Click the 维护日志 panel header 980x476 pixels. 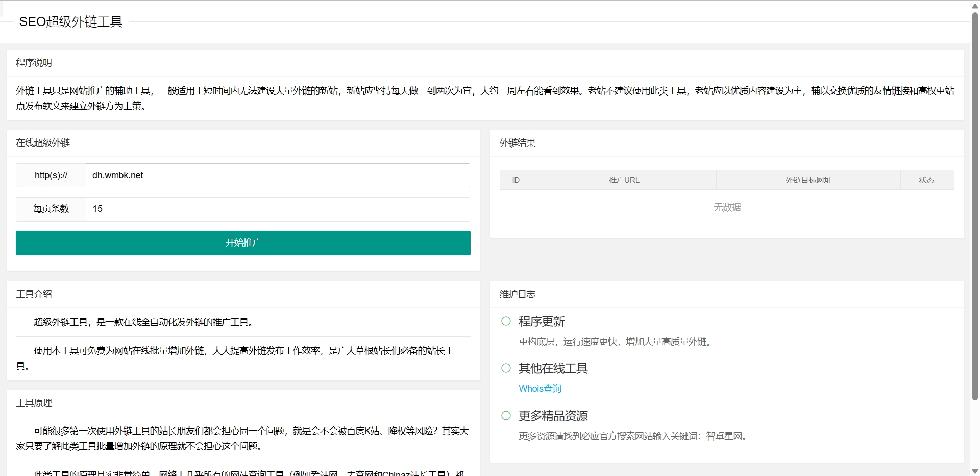tap(518, 294)
